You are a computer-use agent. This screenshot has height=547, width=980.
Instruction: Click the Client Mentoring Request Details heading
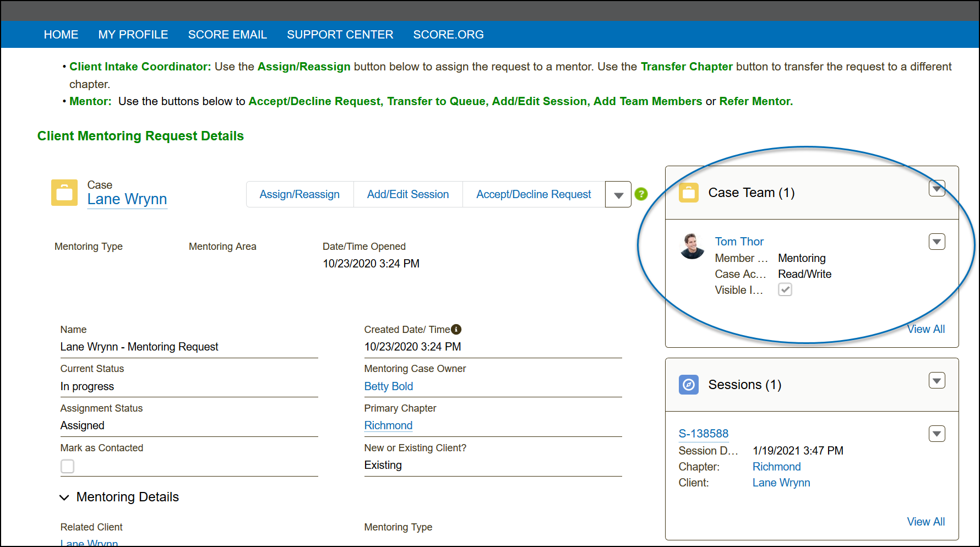click(x=140, y=136)
